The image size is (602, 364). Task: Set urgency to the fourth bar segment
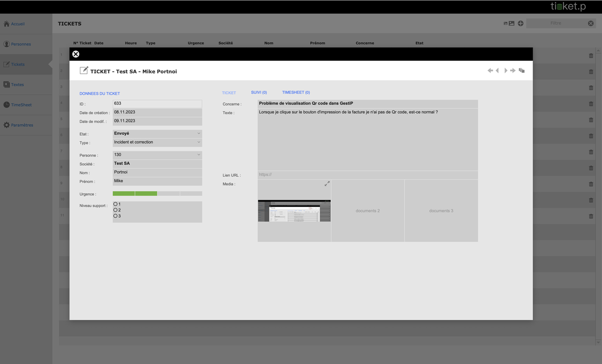[191, 194]
